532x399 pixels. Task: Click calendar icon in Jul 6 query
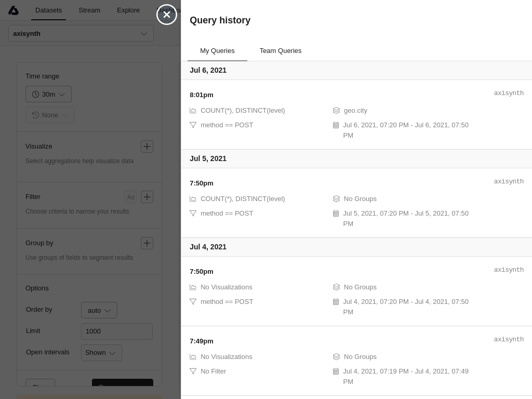pyautogui.click(x=336, y=125)
